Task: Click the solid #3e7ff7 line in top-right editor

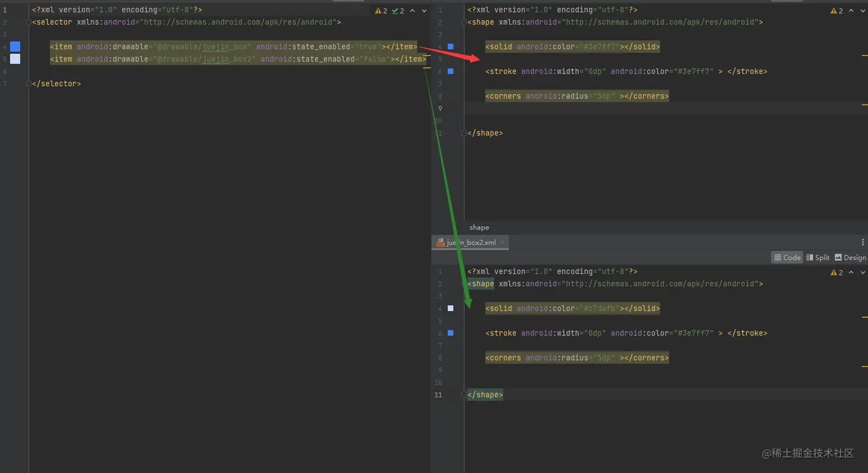Action: tap(572, 46)
